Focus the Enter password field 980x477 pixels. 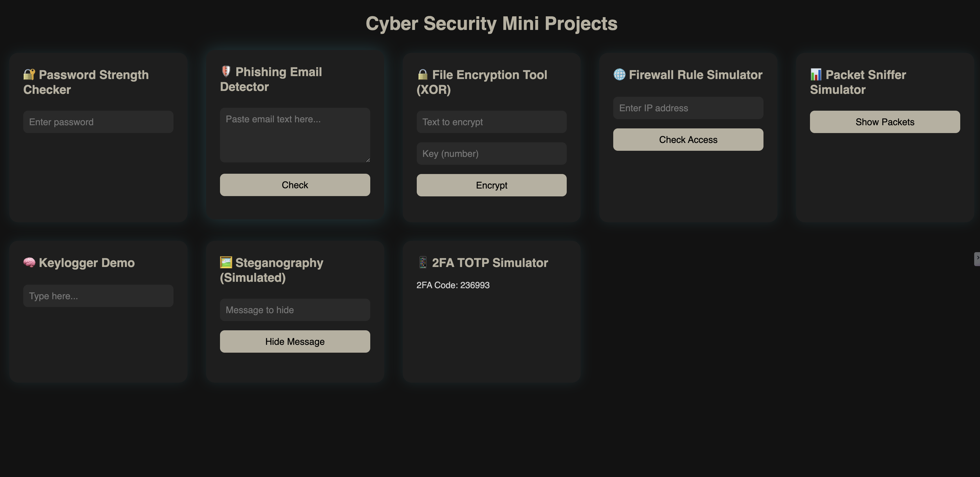98,122
